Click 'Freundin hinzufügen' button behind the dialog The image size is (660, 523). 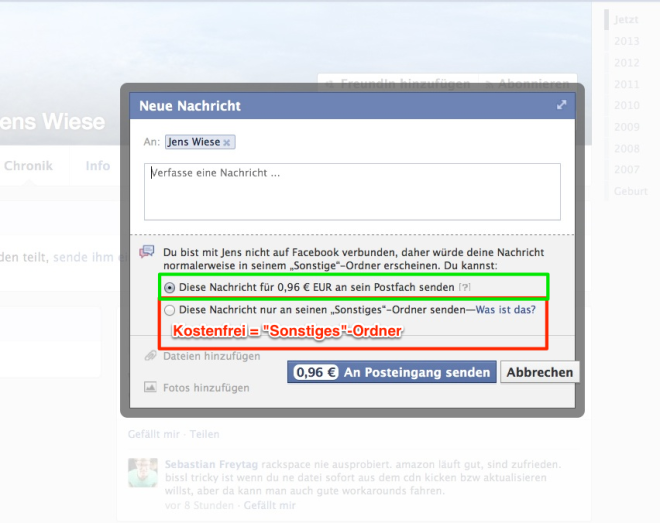pyautogui.click(x=398, y=84)
